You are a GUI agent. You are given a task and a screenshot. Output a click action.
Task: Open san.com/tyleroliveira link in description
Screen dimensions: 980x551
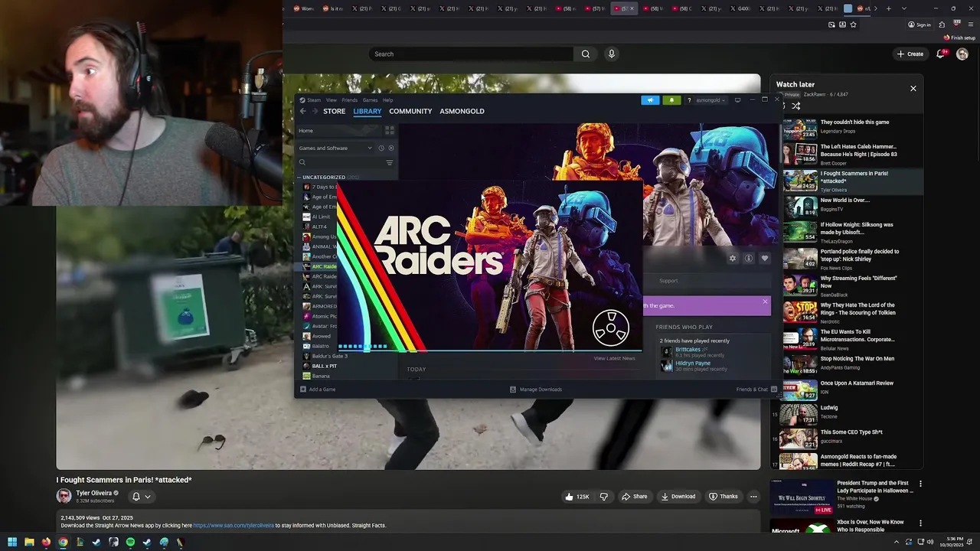[234, 526]
